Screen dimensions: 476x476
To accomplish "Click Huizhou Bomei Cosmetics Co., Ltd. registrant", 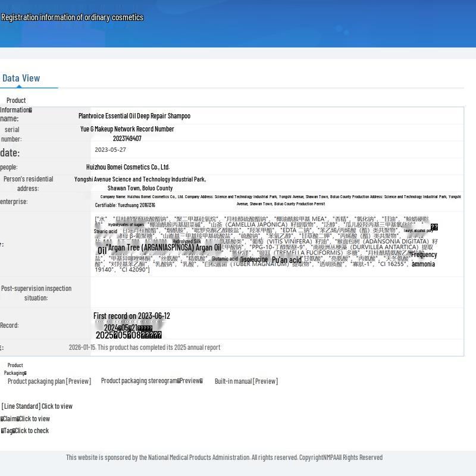I will [x=128, y=167].
